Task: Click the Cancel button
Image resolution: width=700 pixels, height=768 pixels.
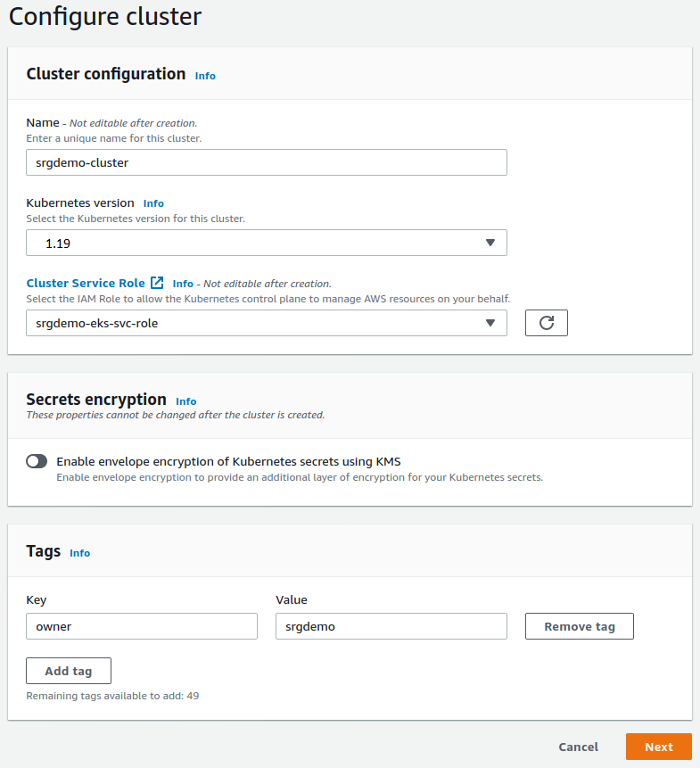Action: point(578,747)
